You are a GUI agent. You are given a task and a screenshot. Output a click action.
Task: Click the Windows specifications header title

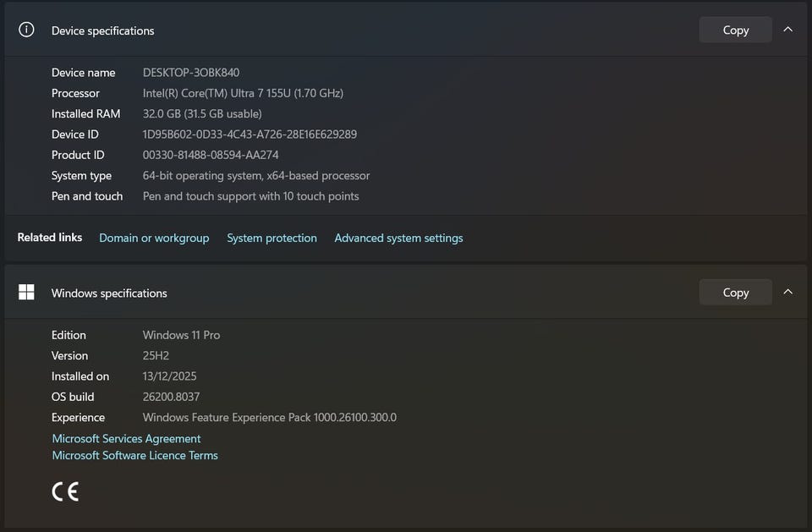point(109,293)
